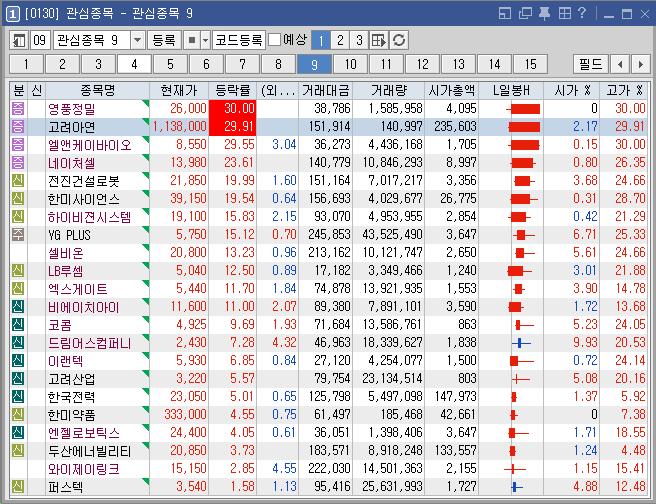Select the stock 셀비온
This screenshot has width=656, height=504.
(66, 253)
